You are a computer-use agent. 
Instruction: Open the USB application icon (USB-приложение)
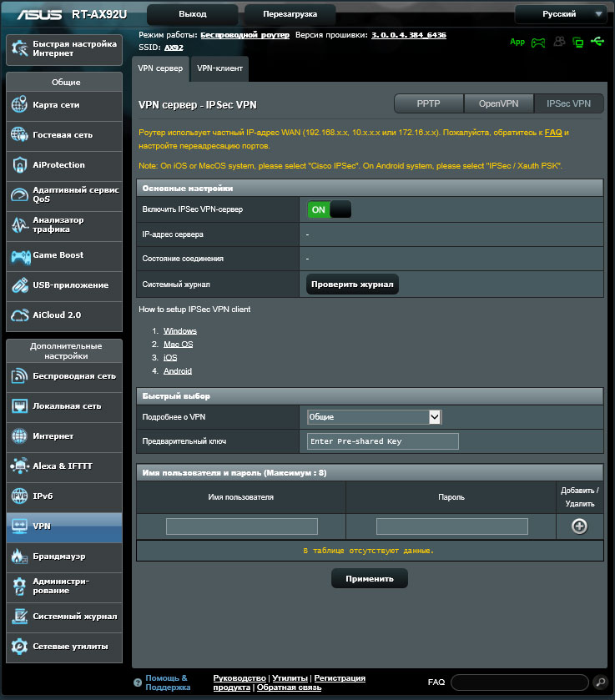pos(19,285)
